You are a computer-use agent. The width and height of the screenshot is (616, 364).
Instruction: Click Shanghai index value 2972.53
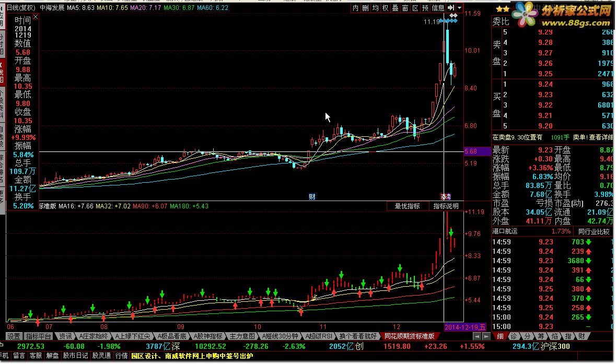click(x=31, y=346)
